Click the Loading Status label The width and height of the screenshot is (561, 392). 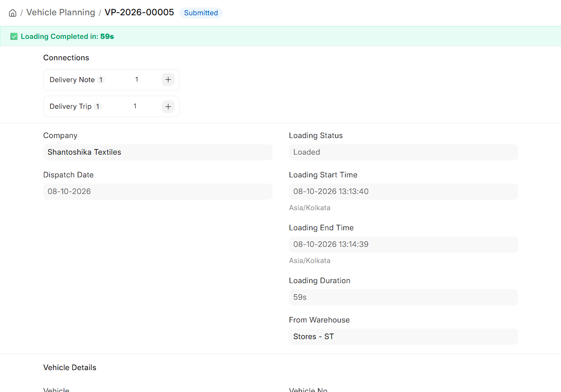point(316,135)
